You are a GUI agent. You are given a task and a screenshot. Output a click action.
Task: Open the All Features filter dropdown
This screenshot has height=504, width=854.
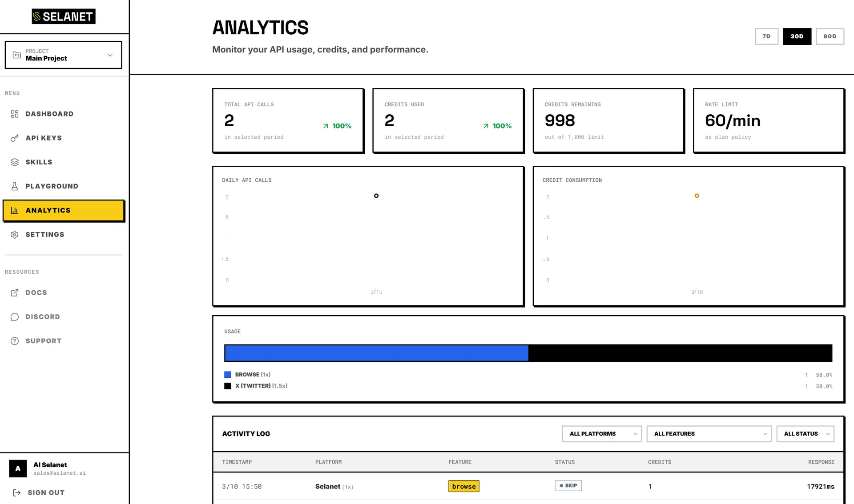(709, 434)
